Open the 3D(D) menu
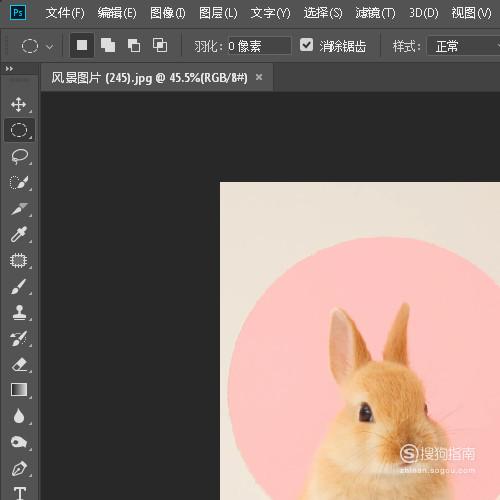The image size is (500, 500). coord(424,13)
